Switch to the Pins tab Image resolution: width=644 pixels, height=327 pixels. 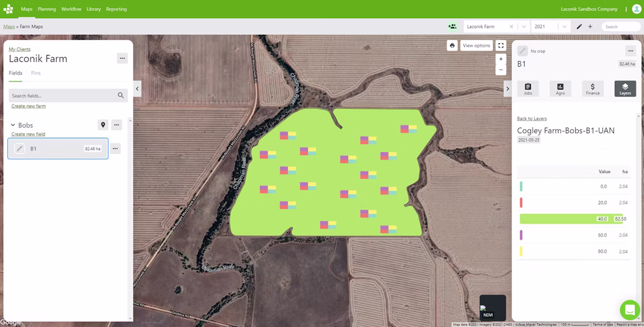[36, 73]
